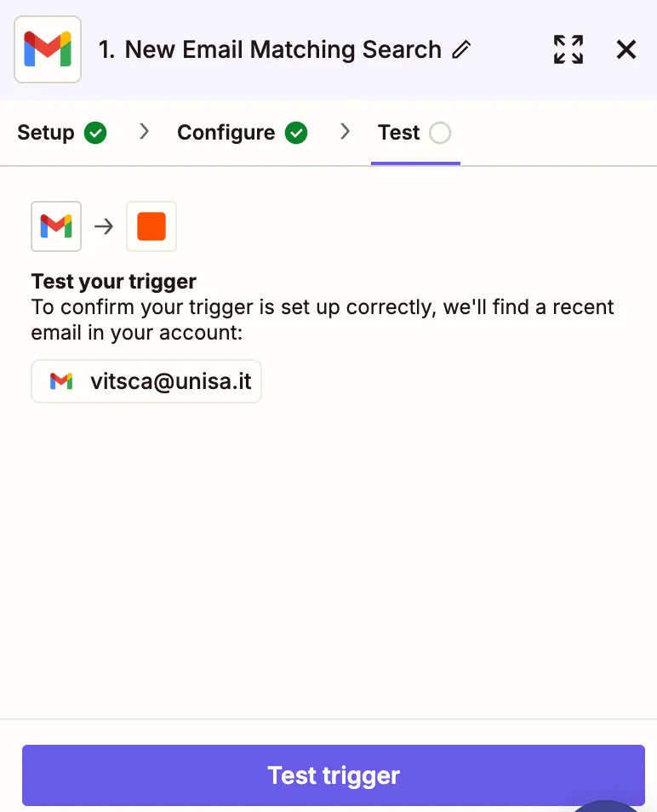Select the vitsca@unisa.it account chip

[146, 381]
